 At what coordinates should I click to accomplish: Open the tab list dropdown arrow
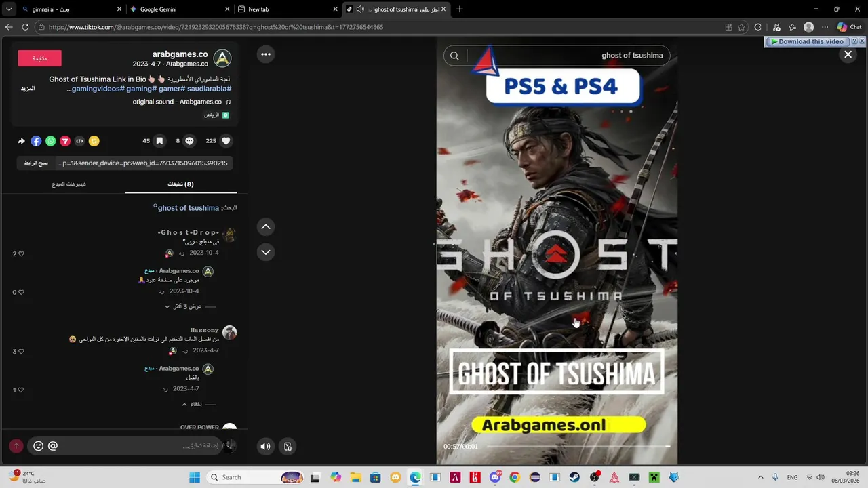[x=9, y=9]
